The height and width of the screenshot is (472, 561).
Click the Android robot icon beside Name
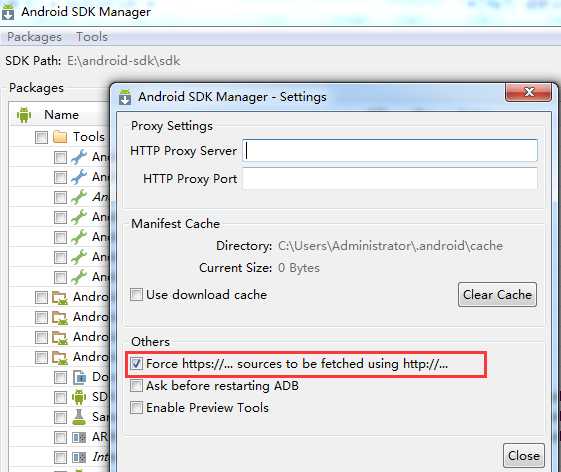click(x=24, y=115)
